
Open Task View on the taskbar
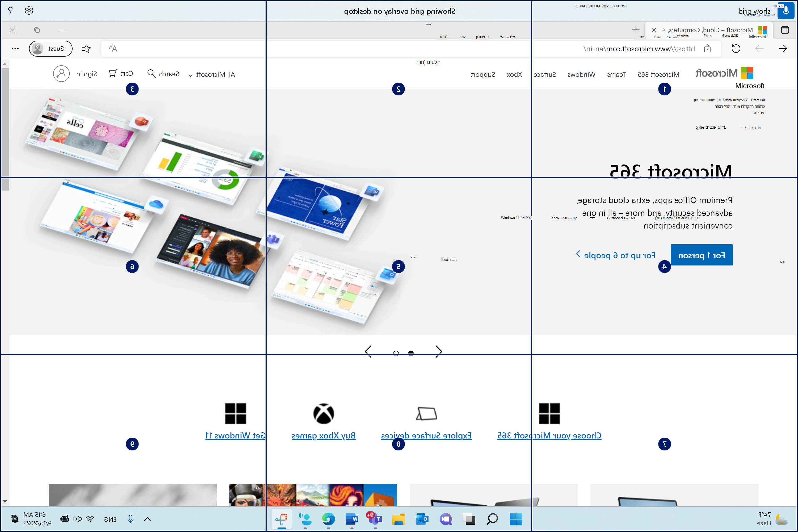[x=469, y=519]
